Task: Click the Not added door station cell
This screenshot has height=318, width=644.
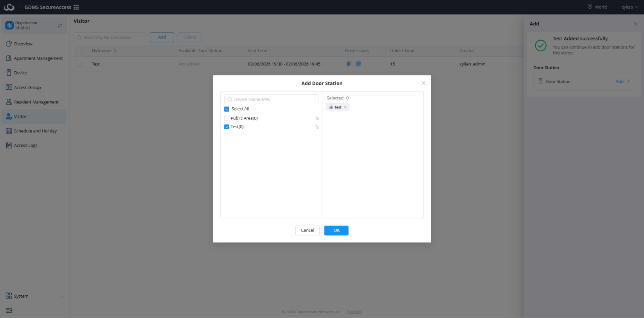Action: point(189,64)
